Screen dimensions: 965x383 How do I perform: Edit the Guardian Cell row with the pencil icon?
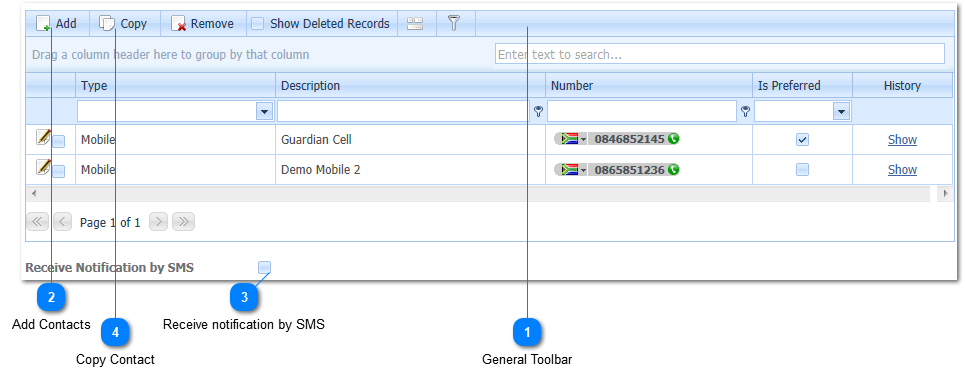pos(42,137)
